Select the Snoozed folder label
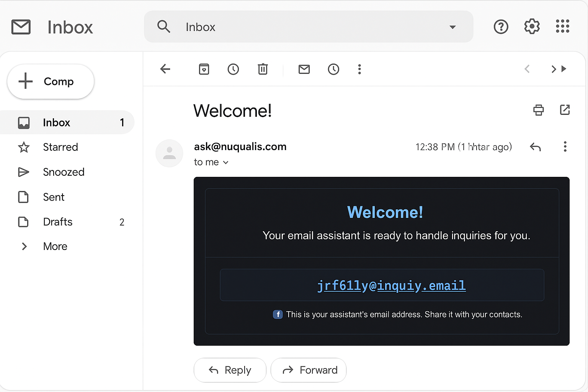 point(64,172)
